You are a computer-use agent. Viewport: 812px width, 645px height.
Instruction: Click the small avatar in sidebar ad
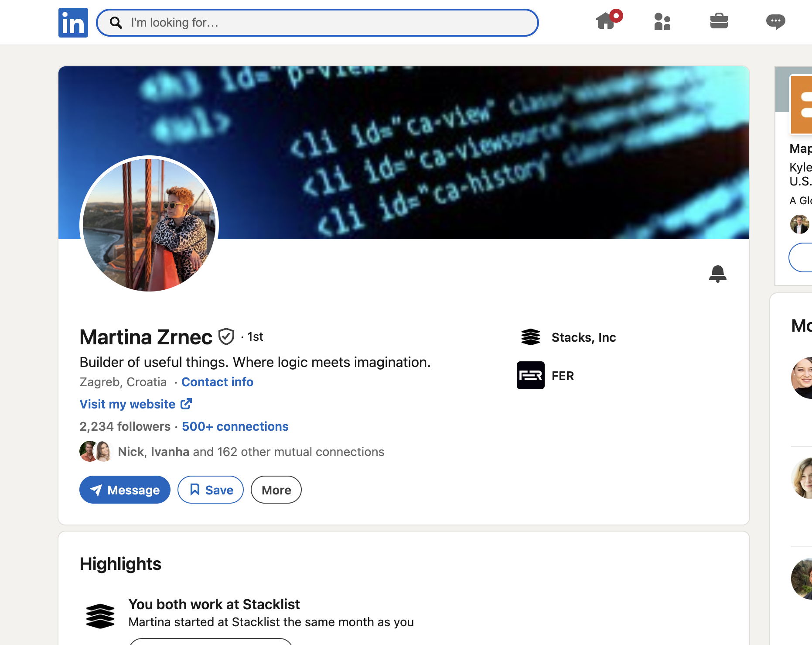(800, 224)
